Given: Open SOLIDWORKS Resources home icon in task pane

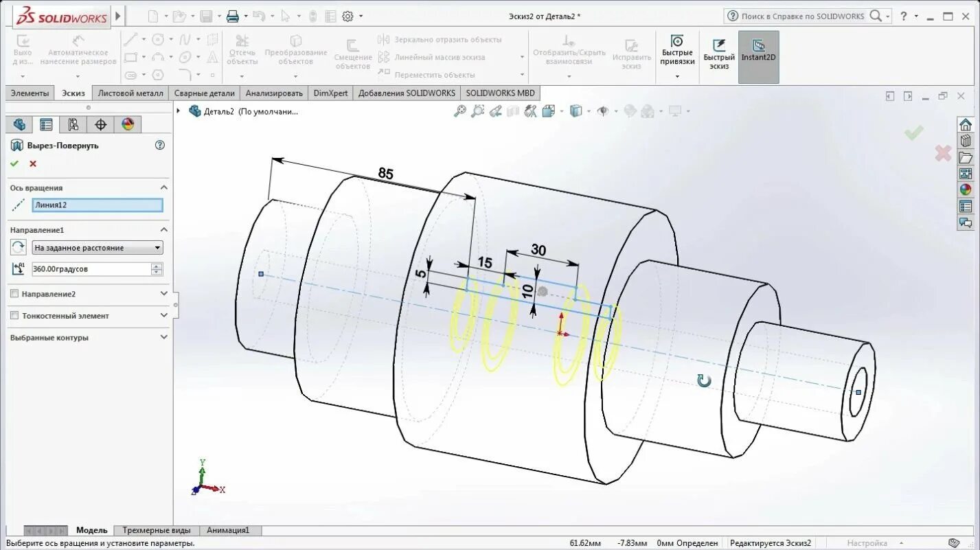Looking at the screenshot, I should click(x=966, y=124).
